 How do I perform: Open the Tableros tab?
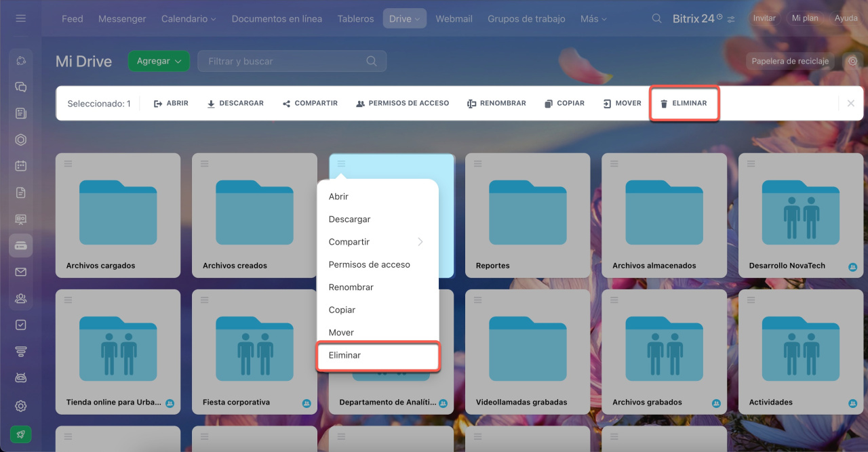pyautogui.click(x=355, y=18)
